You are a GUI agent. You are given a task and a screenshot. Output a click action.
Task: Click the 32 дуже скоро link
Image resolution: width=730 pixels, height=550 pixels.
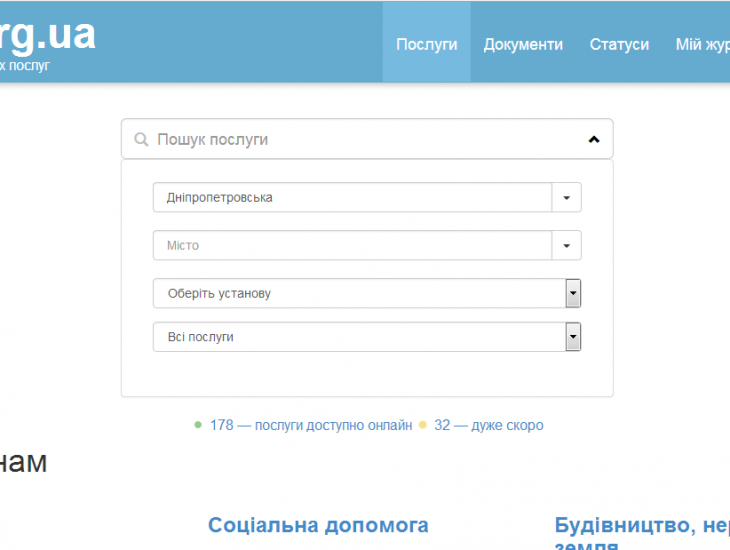point(488,425)
